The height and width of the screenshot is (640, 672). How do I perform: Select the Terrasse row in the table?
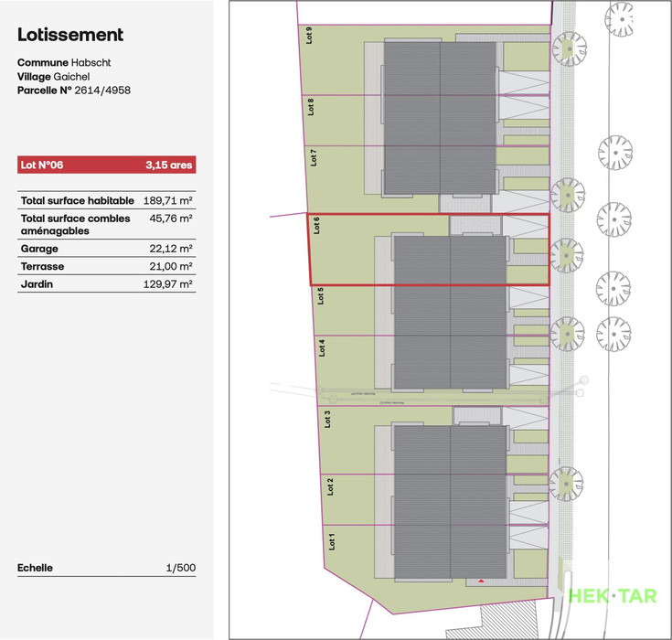tap(106, 266)
